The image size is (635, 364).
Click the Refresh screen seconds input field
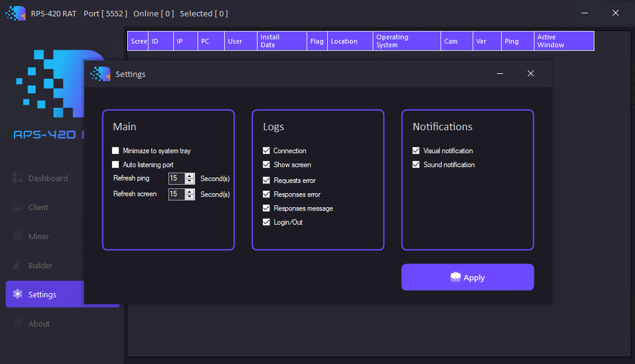point(176,194)
